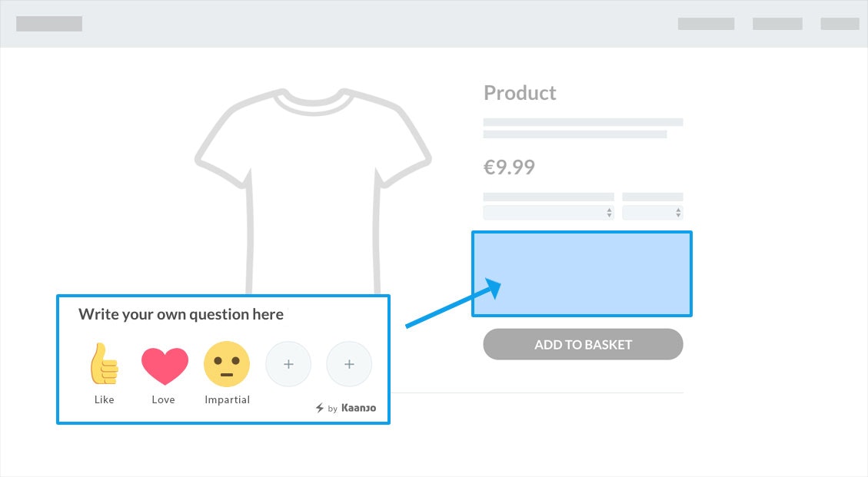
Task: Click the €9.99 price text
Action: tap(509, 167)
